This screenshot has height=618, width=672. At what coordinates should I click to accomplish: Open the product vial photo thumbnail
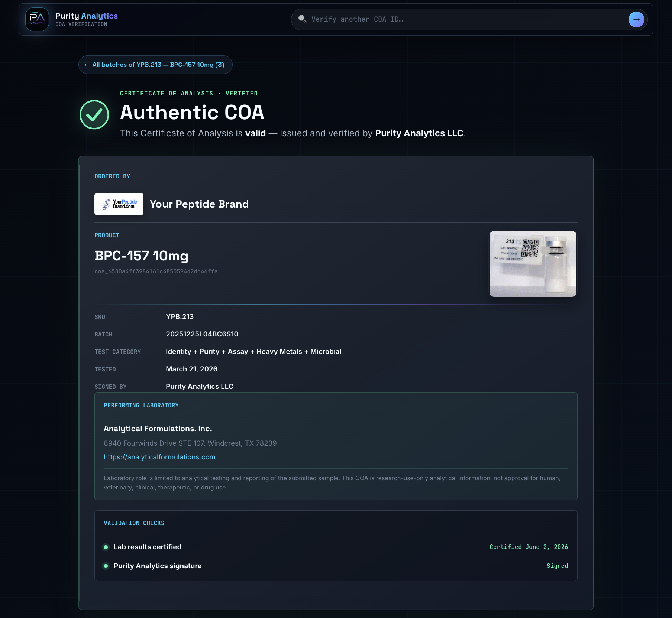click(x=533, y=264)
